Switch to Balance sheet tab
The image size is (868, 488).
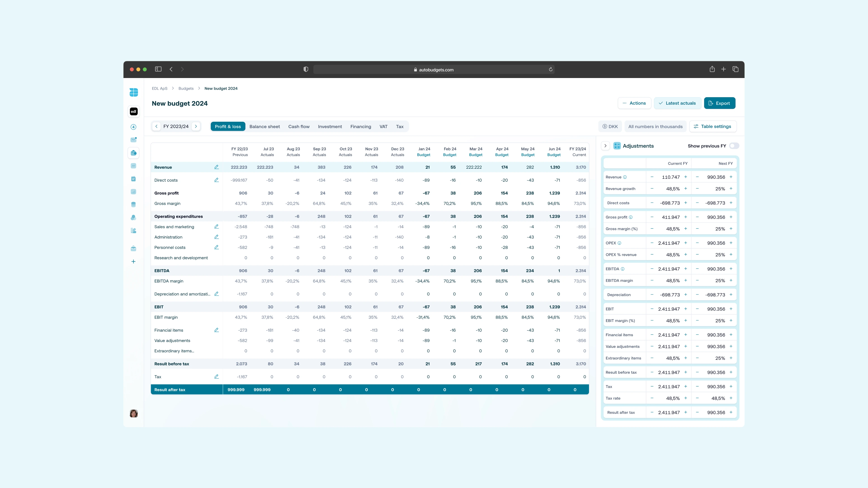[264, 127]
